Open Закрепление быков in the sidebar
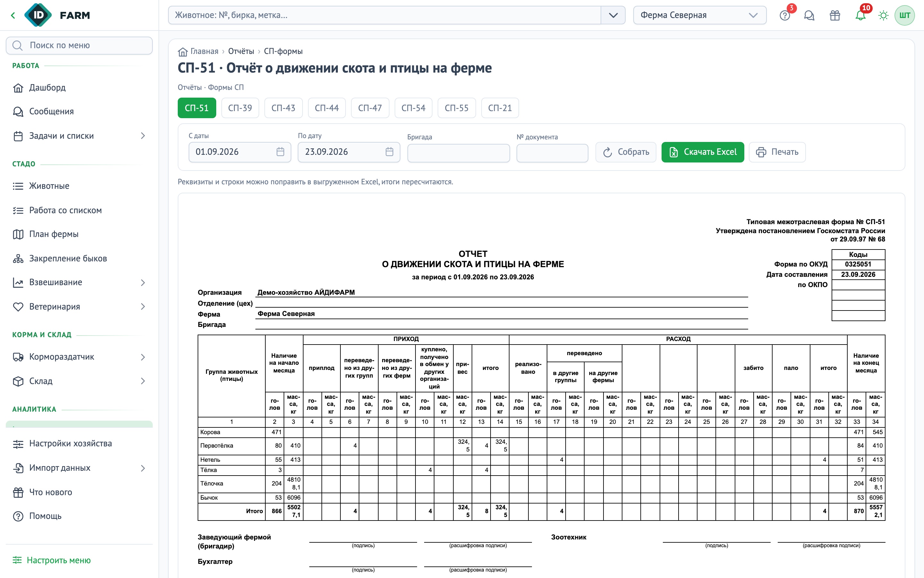The height and width of the screenshot is (578, 924). pyautogui.click(x=79, y=258)
